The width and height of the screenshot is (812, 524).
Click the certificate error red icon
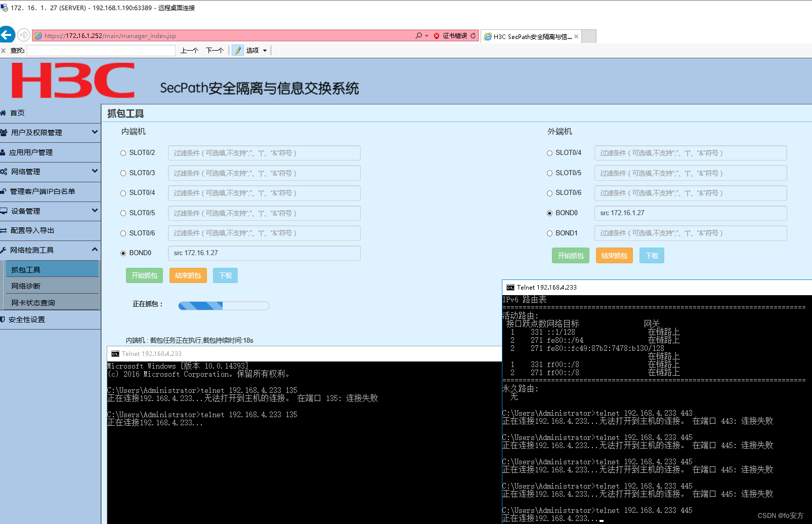pos(437,36)
